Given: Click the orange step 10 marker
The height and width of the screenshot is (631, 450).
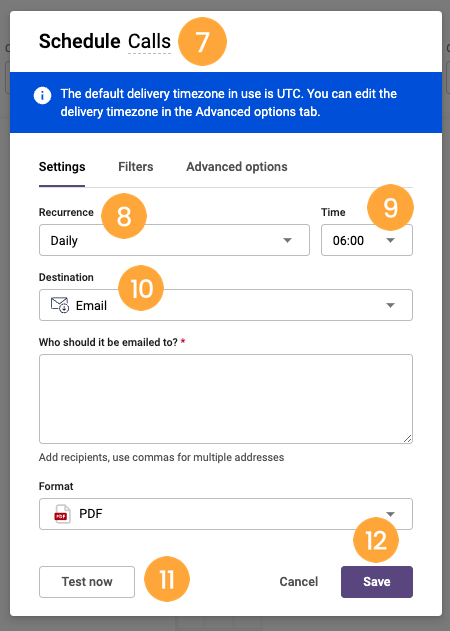Looking at the screenshot, I should click(141, 288).
